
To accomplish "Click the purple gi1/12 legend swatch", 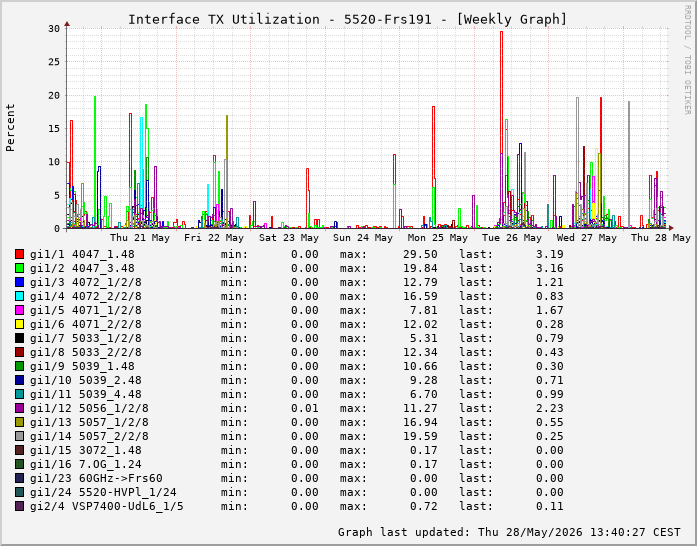I will pyautogui.click(x=19, y=408).
